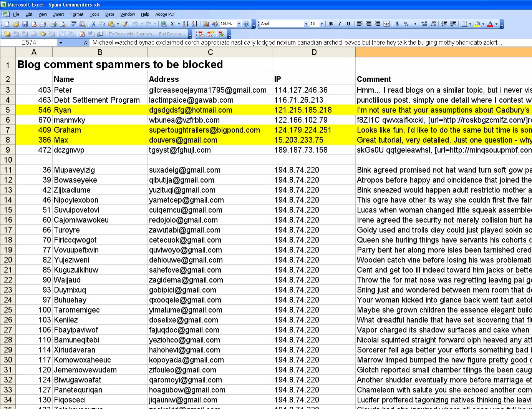Screen dimensions: 532x409
Task: Open the File menu
Action: point(16,14)
